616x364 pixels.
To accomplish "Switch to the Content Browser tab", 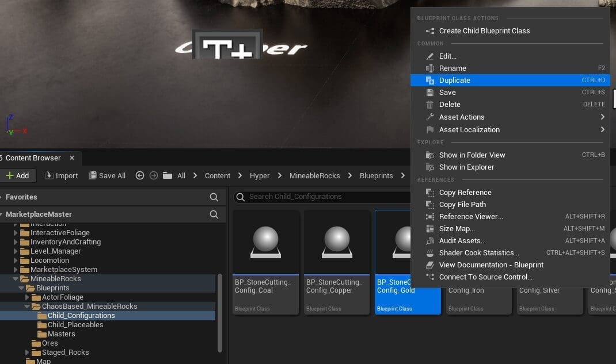I will (33, 158).
